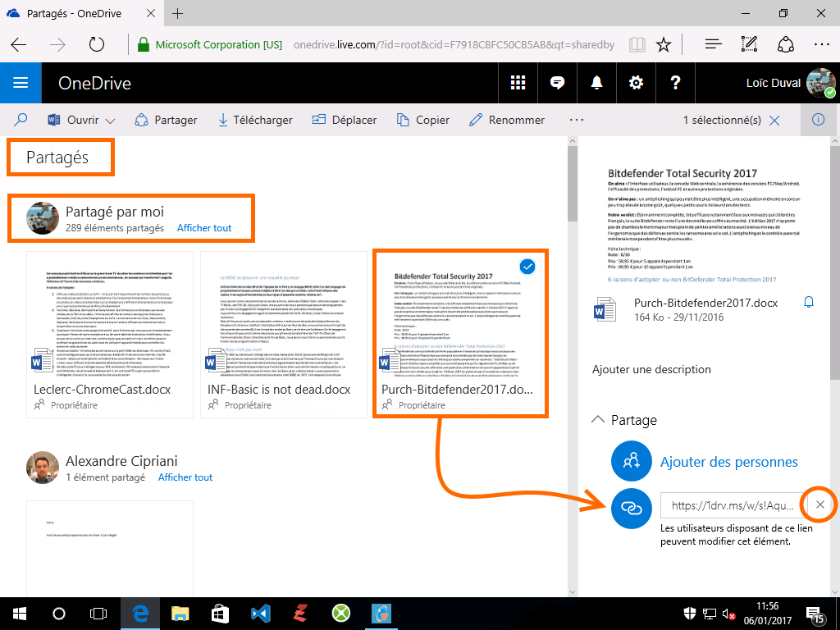Click the muted volume icon in system tray

[x=728, y=614]
